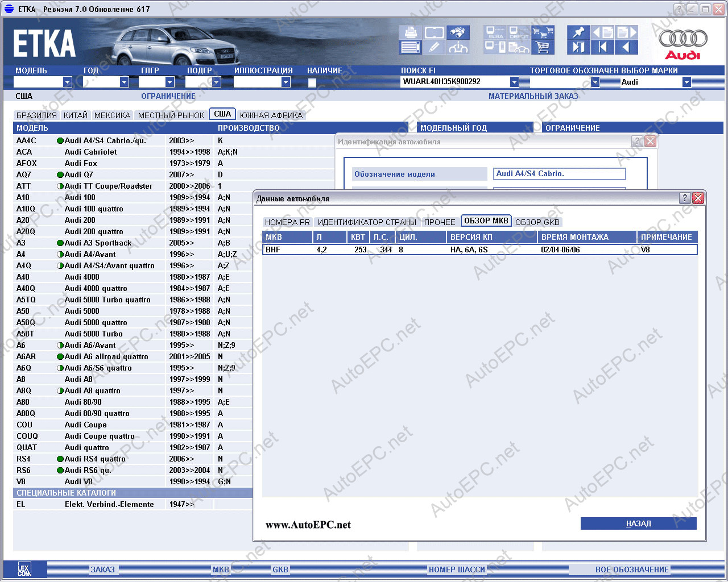Click the Audi rings logo

pyautogui.click(x=683, y=44)
